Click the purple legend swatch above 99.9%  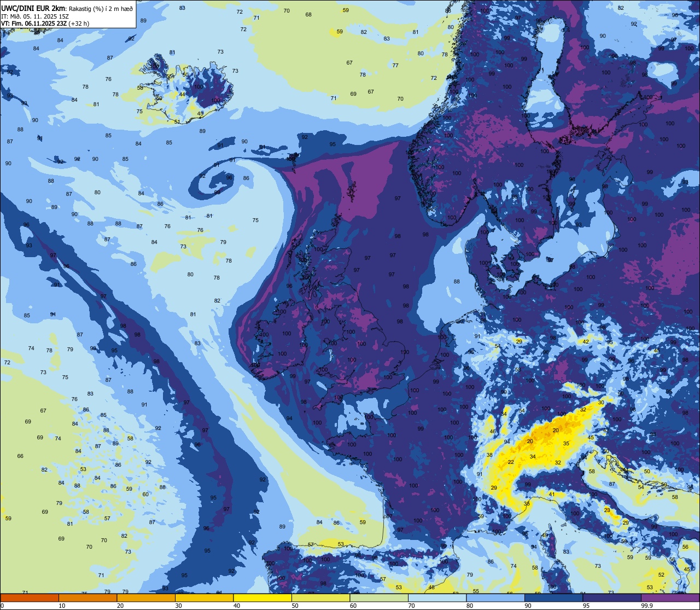click(670, 597)
